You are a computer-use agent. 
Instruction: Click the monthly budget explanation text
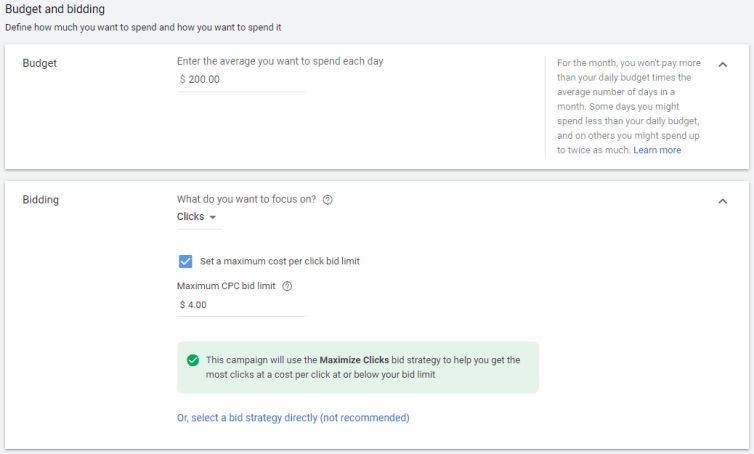628,106
